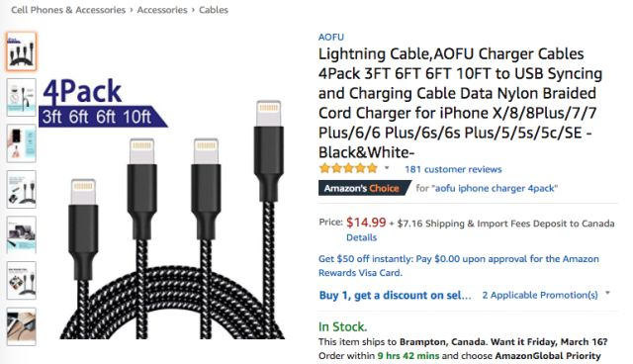Click the five-star rating icon
Viewport: 633px width, 364px height.
point(348,168)
